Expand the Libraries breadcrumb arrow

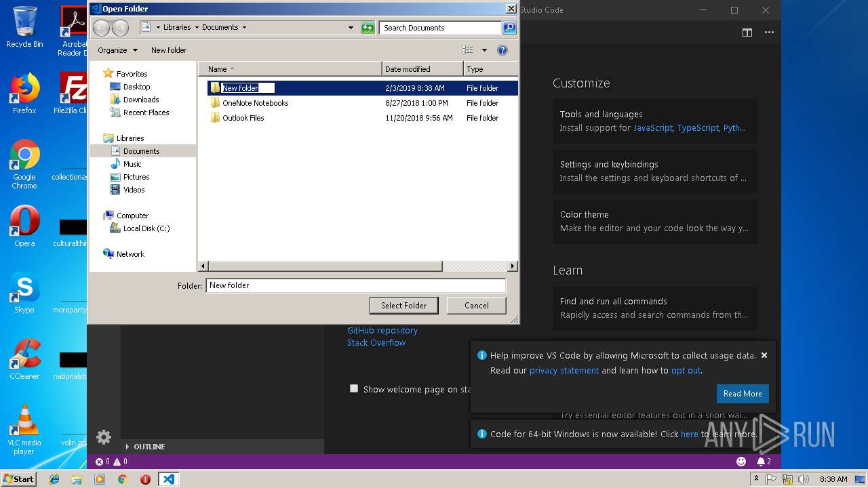(x=197, y=28)
